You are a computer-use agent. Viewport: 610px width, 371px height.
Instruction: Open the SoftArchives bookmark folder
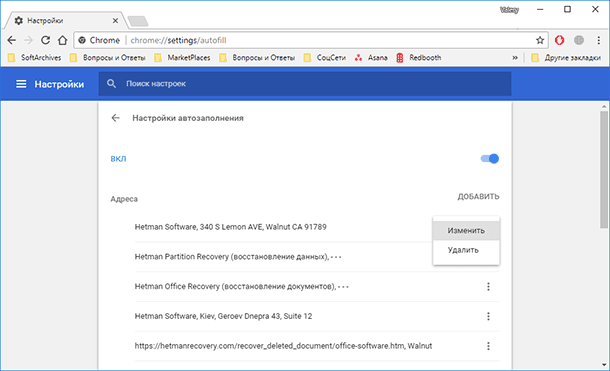click(34, 58)
